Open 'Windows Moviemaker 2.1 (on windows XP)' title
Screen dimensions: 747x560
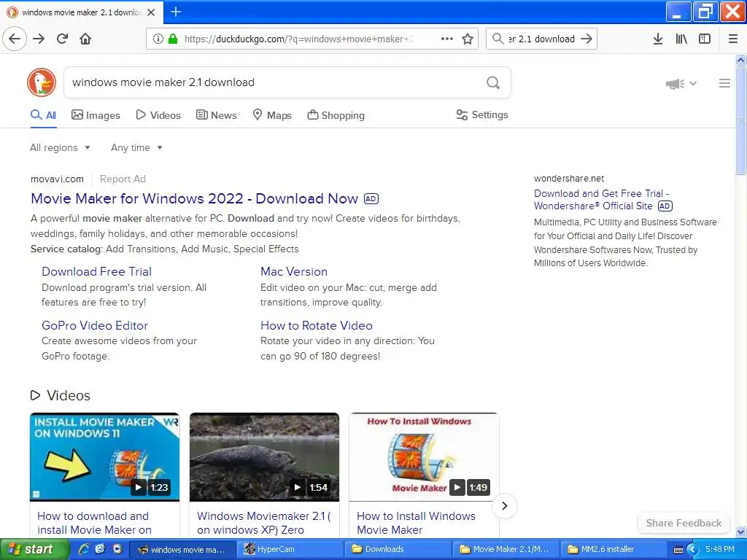tap(264, 523)
